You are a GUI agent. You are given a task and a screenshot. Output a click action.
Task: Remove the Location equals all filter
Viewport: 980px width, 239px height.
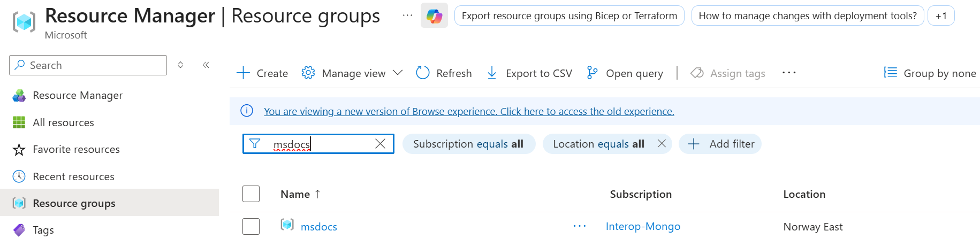click(662, 144)
